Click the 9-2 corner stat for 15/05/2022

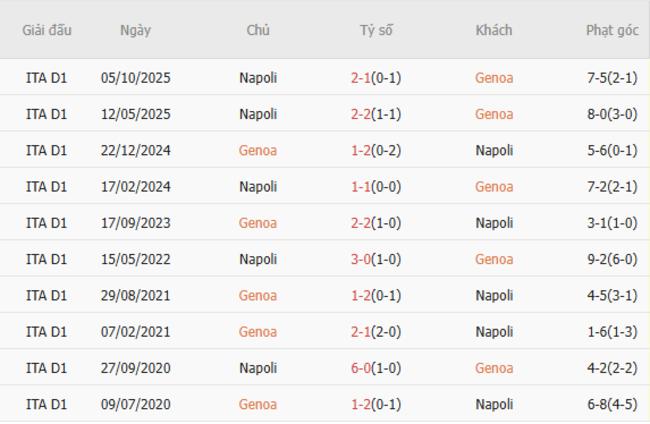(612, 259)
